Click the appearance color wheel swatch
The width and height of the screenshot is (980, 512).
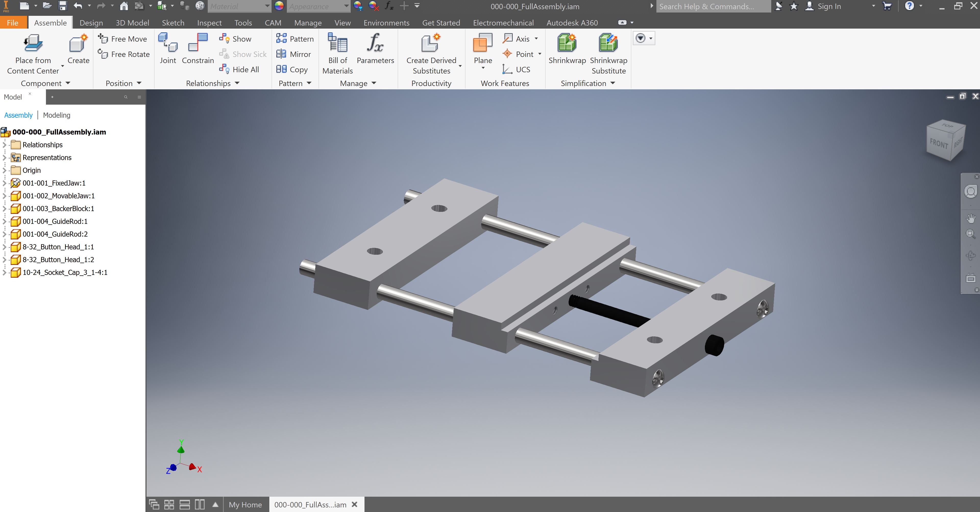coord(279,6)
